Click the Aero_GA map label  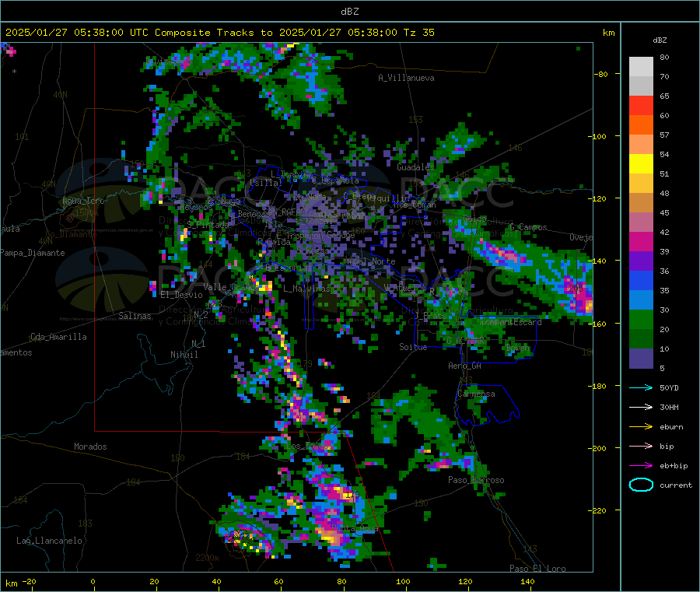[x=465, y=366]
